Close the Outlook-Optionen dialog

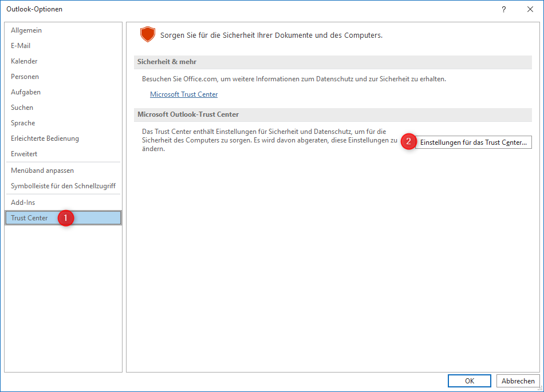(530, 9)
